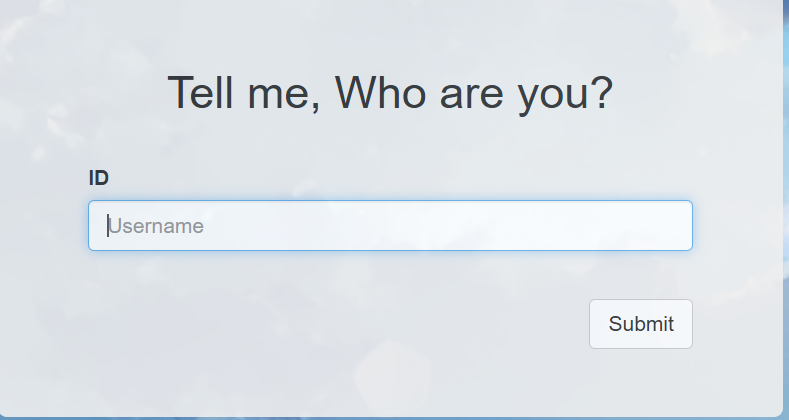Click the white Submit button

[x=640, y=324]
